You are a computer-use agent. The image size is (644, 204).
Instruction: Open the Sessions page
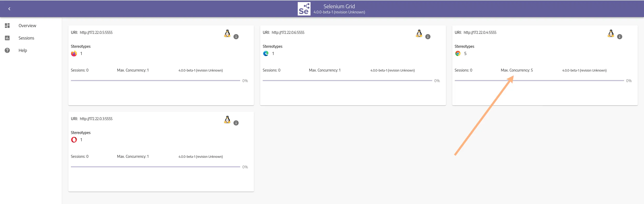pyautogui.click(x=26, y=38)
